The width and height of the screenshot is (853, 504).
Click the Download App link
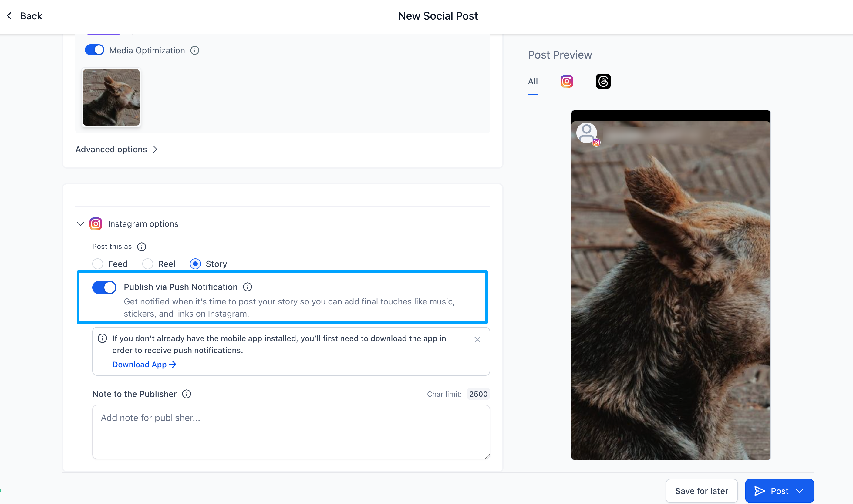tap(144, 365)
